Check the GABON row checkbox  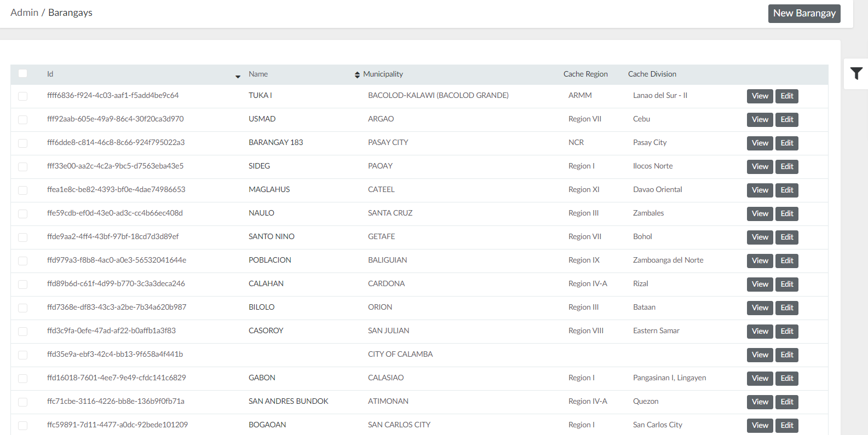click(22, 379)
